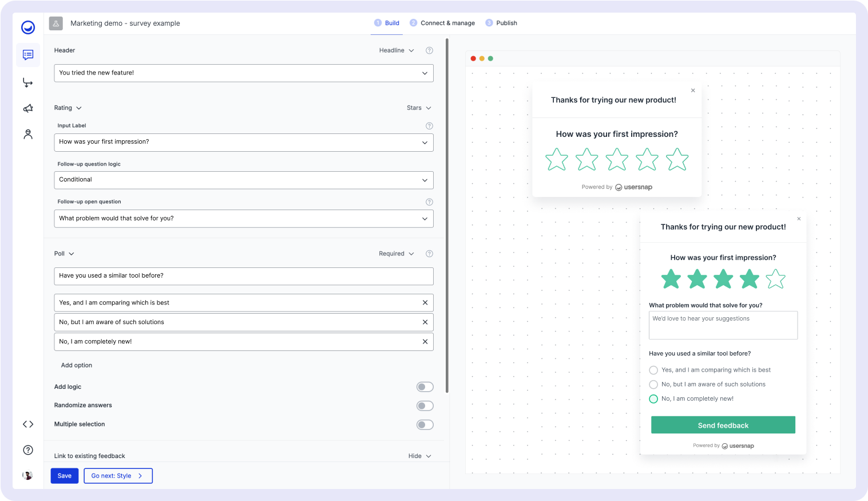Click the Save button
The width and height of the screenshot is (868, 501).
coord(64,475)
